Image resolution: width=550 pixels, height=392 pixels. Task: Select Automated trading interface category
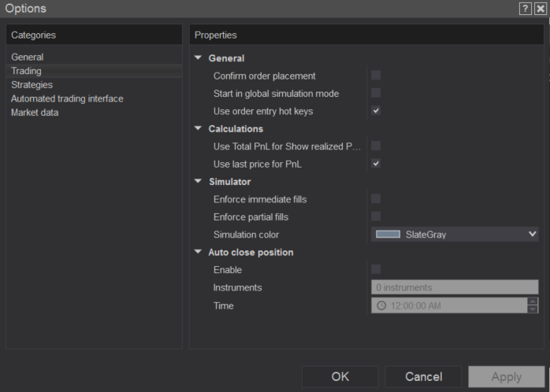tap(67, 98)
